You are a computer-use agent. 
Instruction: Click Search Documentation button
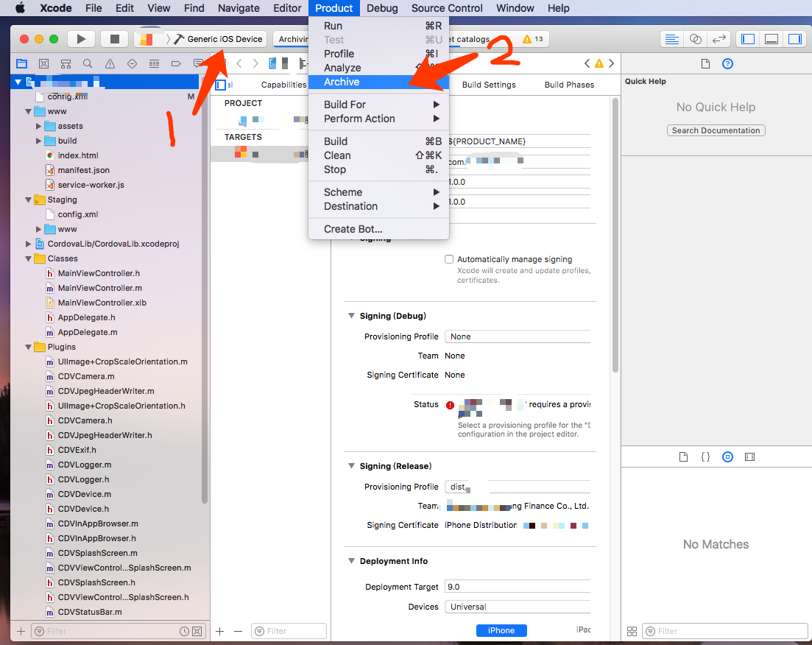(x=716, y=130)
